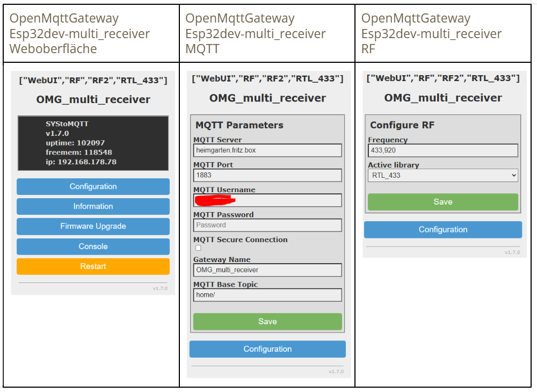
Task: Click the 'MQTT Parameters' heading
Action: (240, 125)
